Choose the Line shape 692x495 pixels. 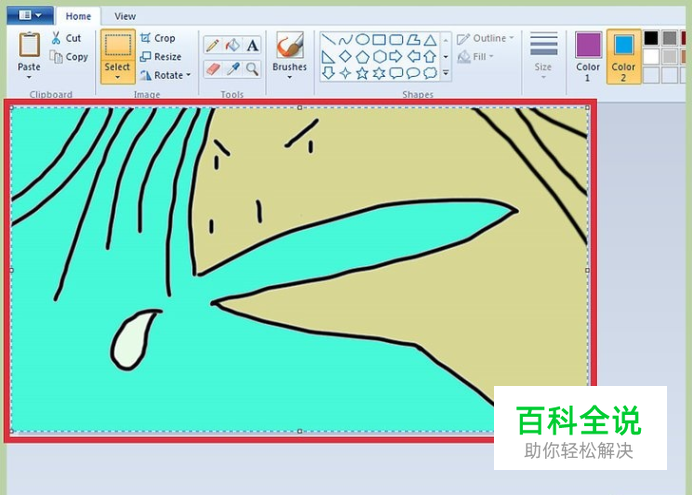(328, 40)
